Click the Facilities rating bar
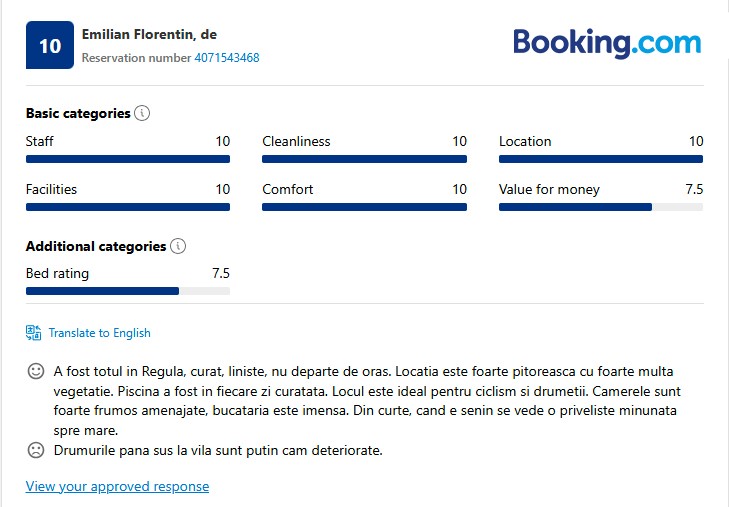 [x=128, y=207]
